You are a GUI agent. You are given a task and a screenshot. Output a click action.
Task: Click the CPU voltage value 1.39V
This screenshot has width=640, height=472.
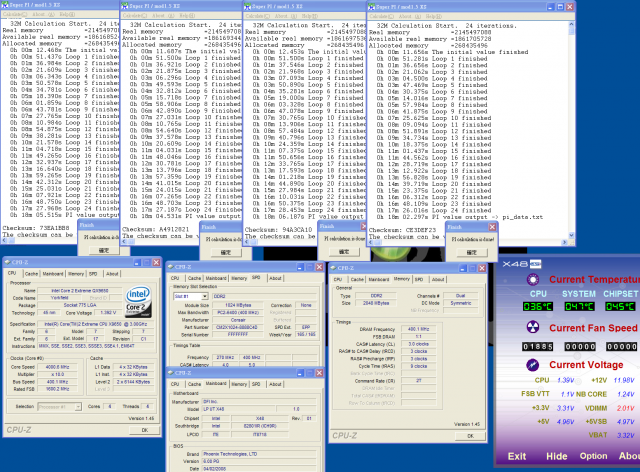click(x=566, y=380)
